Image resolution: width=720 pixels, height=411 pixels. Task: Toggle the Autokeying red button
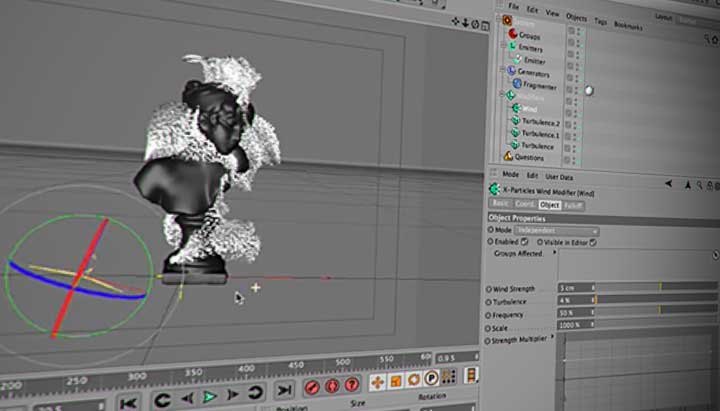(x=332, y=385)
